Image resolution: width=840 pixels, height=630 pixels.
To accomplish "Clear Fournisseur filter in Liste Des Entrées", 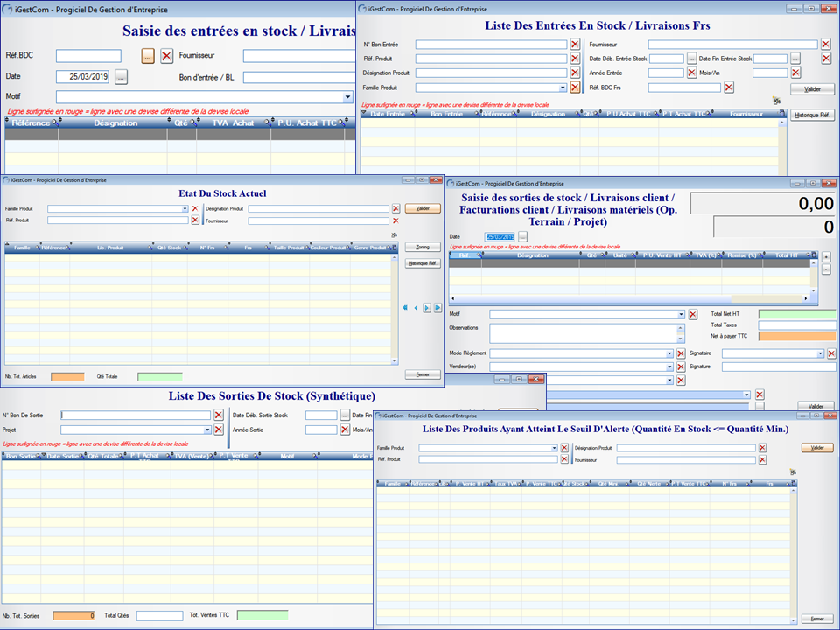I will click(x=825, y=44).
